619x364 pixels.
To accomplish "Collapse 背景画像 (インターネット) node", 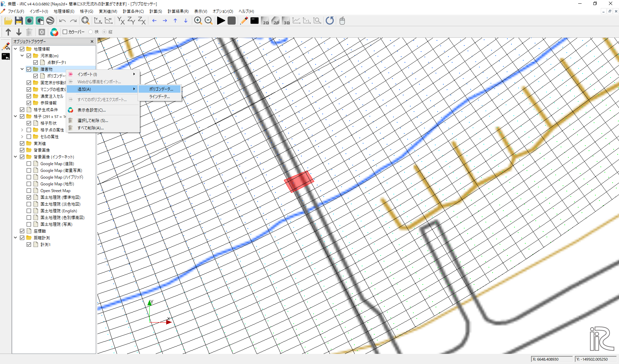I will [x=16, y=157].
